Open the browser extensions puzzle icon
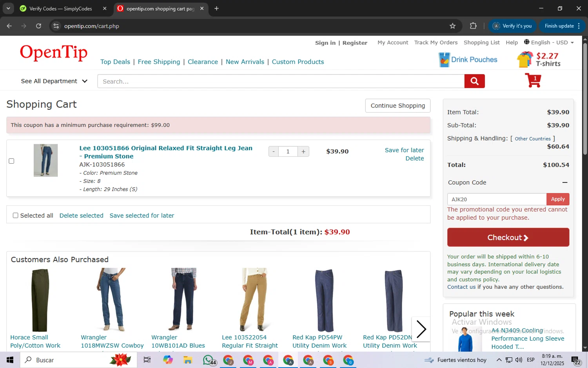This screenshot has height=368, width=588. click(473, 26)
